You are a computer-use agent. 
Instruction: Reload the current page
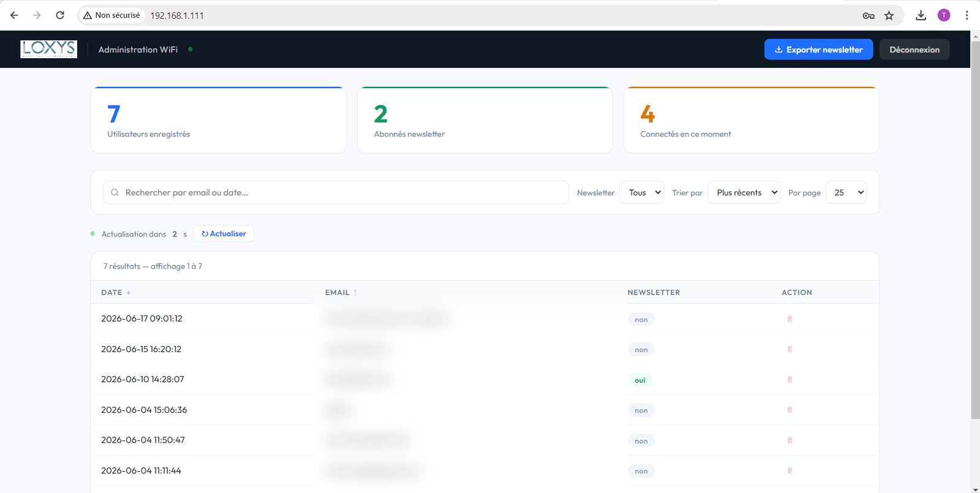60,15
